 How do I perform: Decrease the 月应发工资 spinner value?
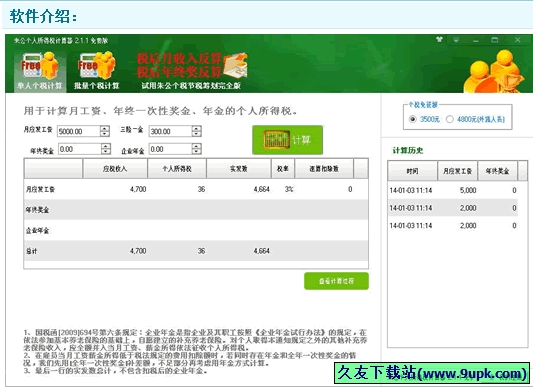click(105, 134)
